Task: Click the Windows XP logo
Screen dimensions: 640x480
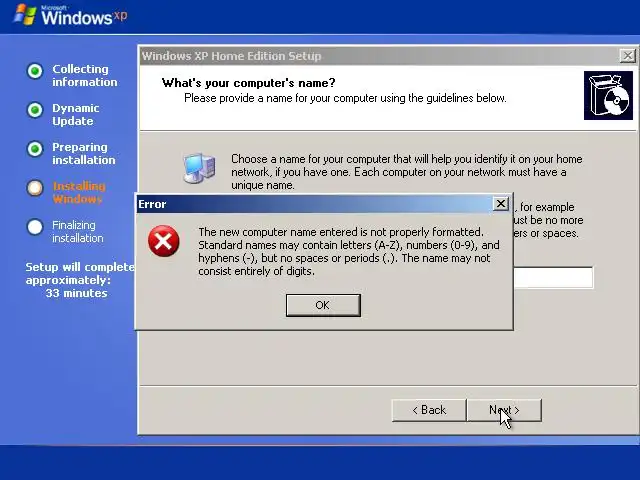Action: pyautogui.click(x=71, y=16)
